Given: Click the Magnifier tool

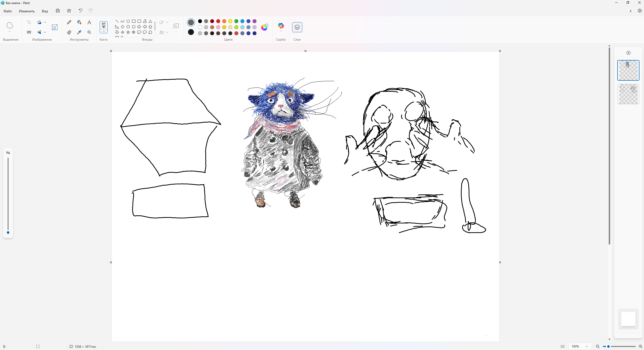Looking at the screenshot, I should point(89,32).
